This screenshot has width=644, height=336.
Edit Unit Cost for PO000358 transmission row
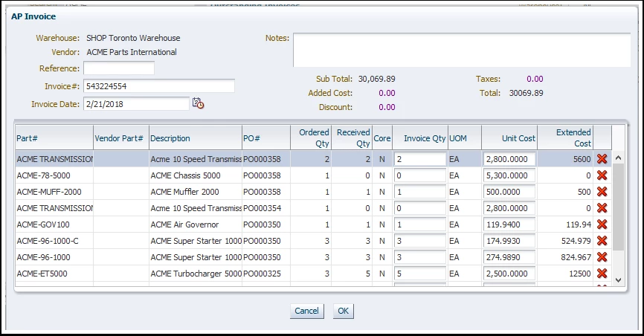click(509, 159)
